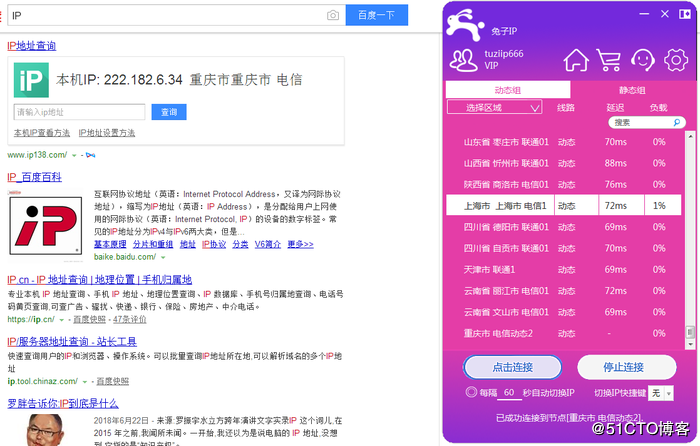The height and width of the screenshot is (446, 700).
Task: Click the 百度一下 search button
Action: (377, 15)
